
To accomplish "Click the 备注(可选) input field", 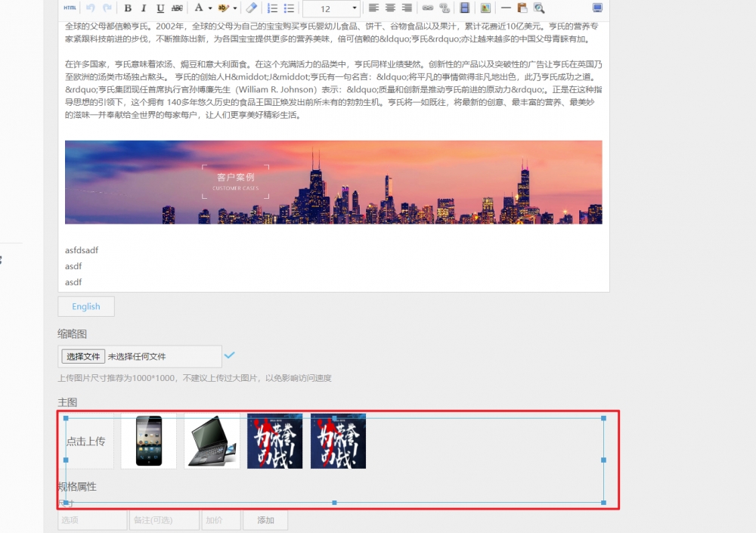I will point(164,520).
